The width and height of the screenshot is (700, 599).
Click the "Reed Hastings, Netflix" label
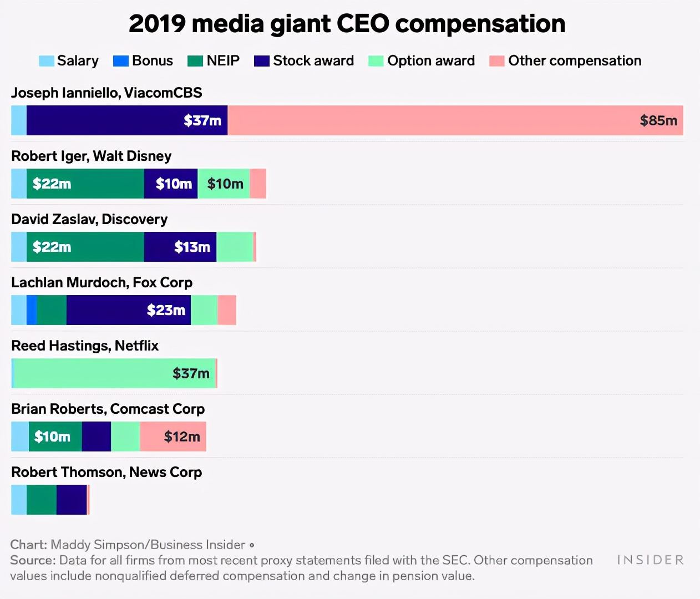point(85,346)
